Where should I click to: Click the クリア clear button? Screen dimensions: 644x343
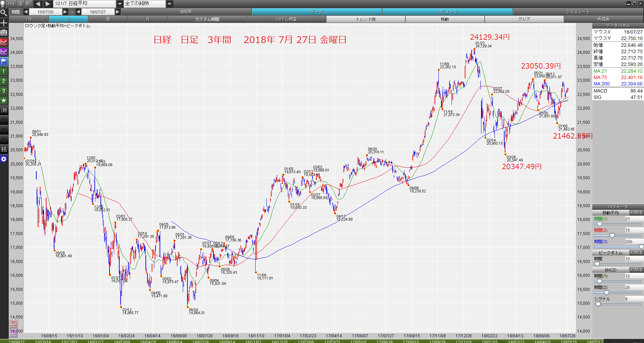click(524, 19)
